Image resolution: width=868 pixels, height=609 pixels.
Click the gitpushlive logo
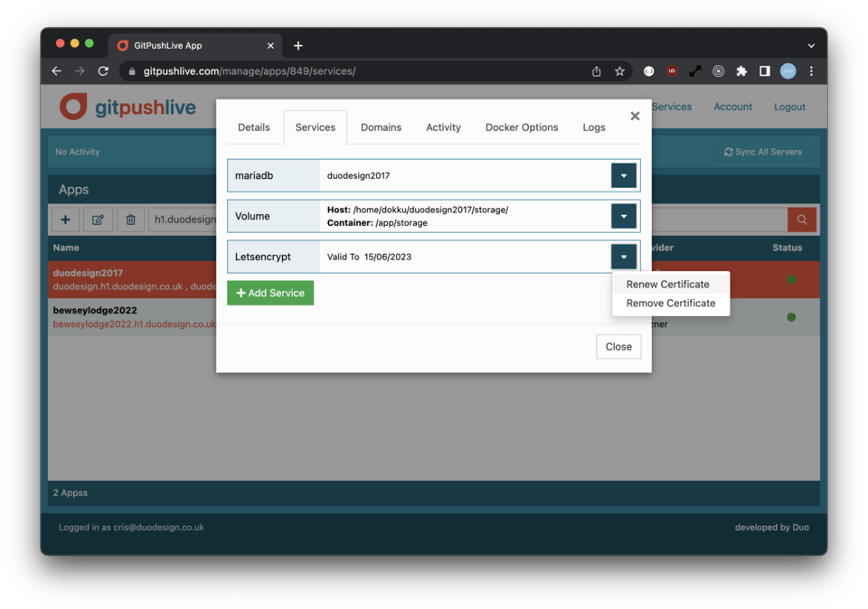coord(127,107)
